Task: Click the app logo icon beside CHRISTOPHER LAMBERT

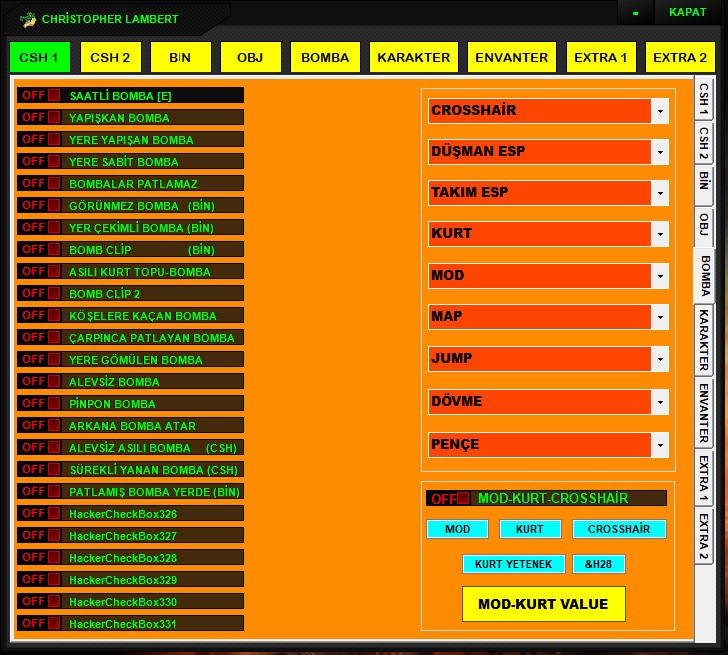Action: click(28, 19)
